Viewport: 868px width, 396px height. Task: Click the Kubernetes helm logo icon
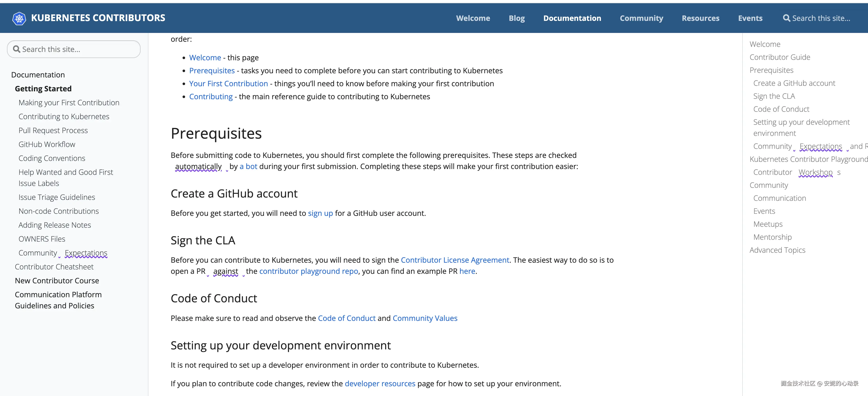(x=19, y=18)
